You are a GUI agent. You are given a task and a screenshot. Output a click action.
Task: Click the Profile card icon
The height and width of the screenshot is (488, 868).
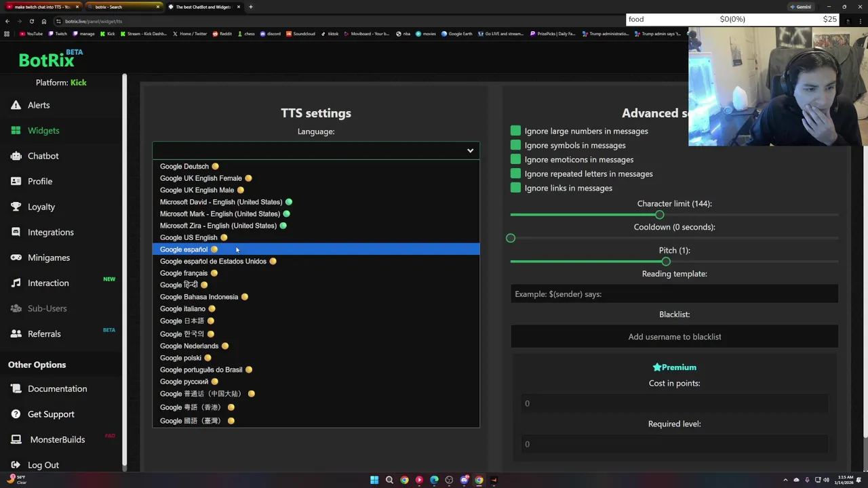[x=16, y=181]
